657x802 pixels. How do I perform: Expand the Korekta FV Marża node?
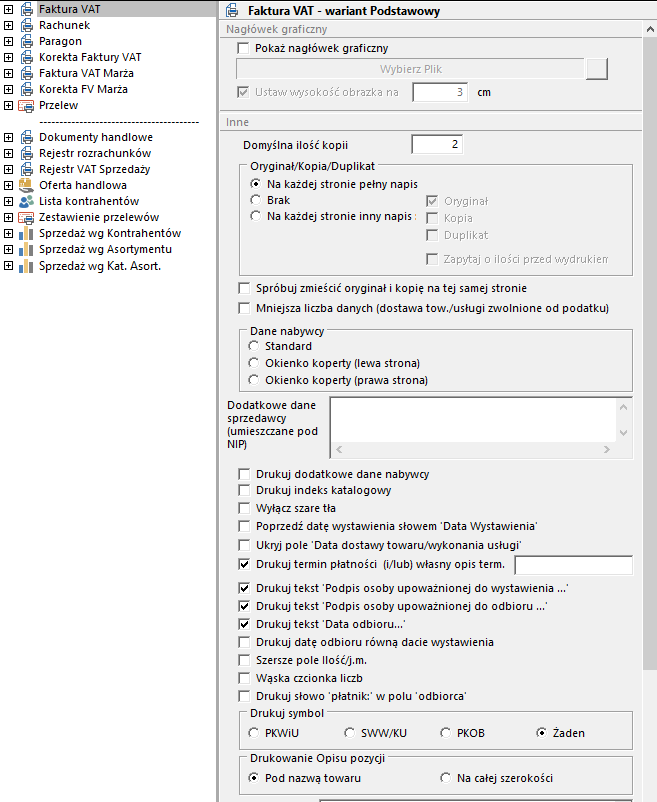(8, 89)
